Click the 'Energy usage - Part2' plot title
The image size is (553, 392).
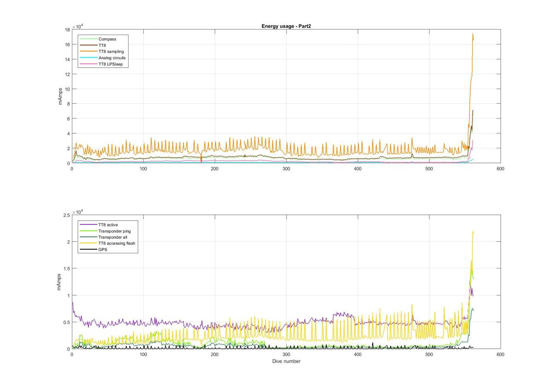click(287, 26)
